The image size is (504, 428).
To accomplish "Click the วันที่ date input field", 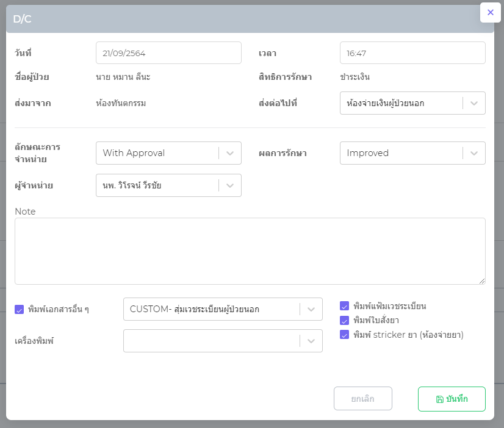I will (x=168, y=53).
